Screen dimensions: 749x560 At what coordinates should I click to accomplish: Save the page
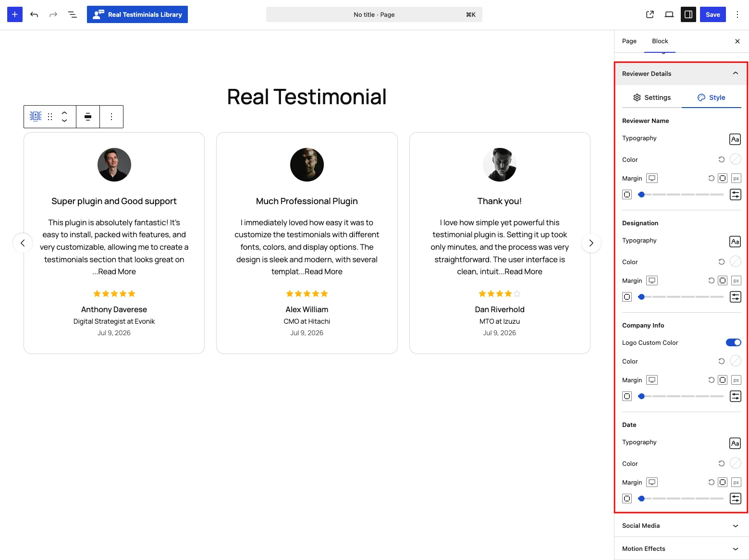(713, 14)
